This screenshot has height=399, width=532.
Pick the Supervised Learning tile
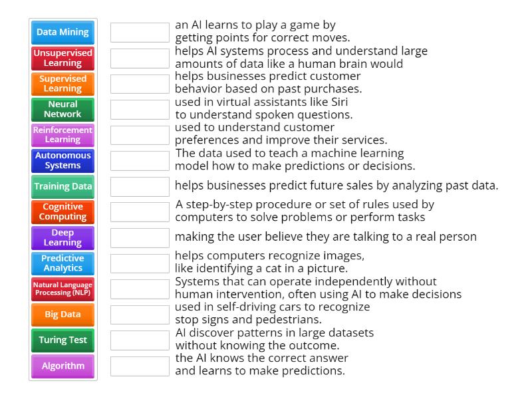[63, 83]
